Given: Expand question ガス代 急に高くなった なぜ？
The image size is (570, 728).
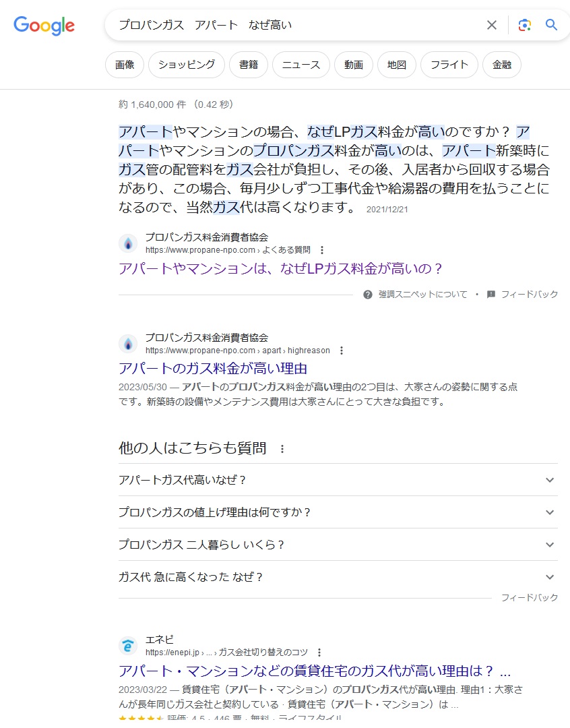Looking at the screenshot, I should [338, 577].
